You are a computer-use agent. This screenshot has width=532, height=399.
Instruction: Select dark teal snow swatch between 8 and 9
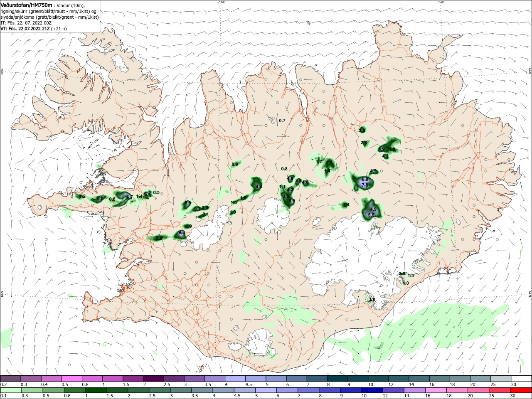click(x=337, y=379)
